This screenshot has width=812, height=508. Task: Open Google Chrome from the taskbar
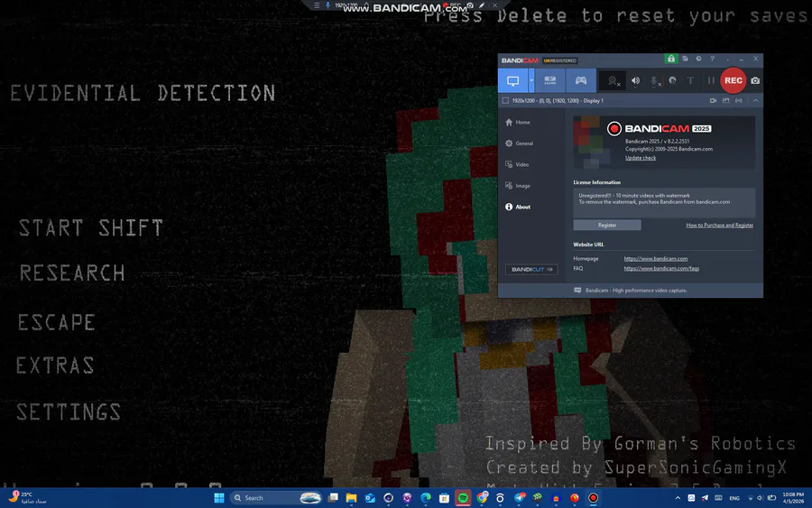[482, 498]
